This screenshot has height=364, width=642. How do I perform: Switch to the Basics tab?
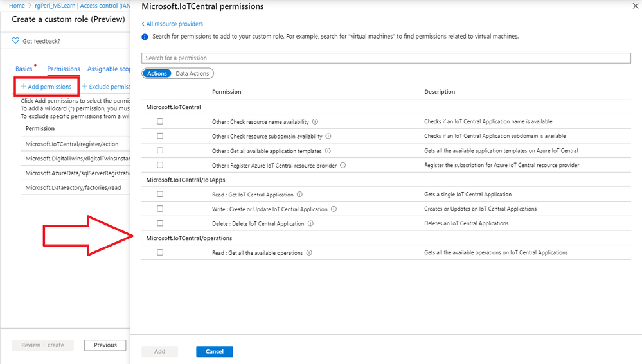(24, 69)
